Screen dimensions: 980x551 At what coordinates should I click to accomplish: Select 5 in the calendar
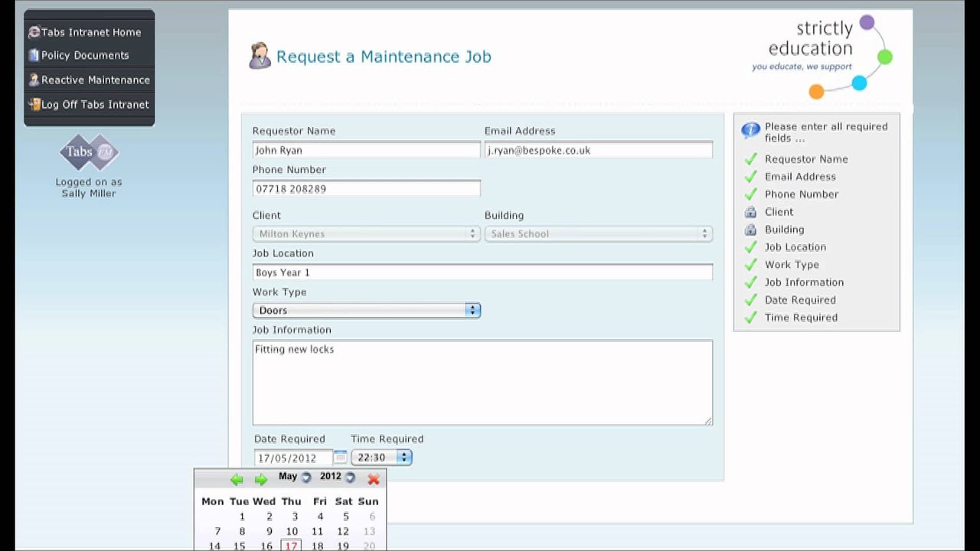coord(346,517)
